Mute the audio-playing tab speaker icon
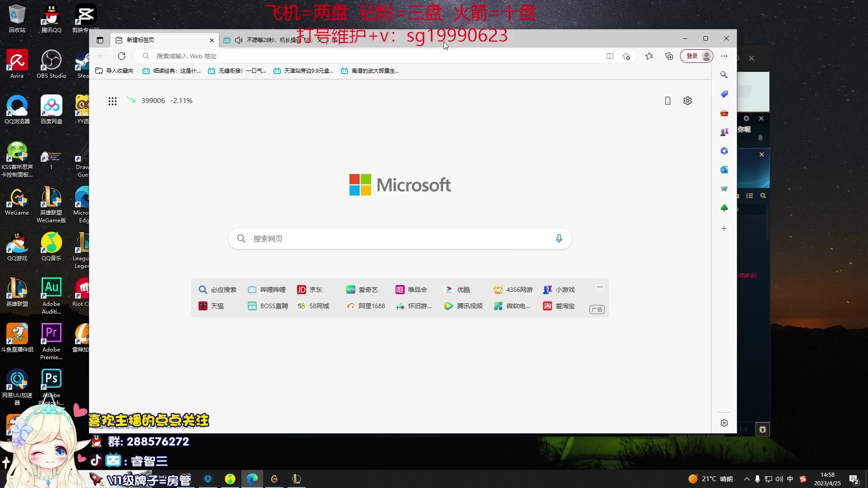Screen dimensions: 868x488 coord(238,40)
